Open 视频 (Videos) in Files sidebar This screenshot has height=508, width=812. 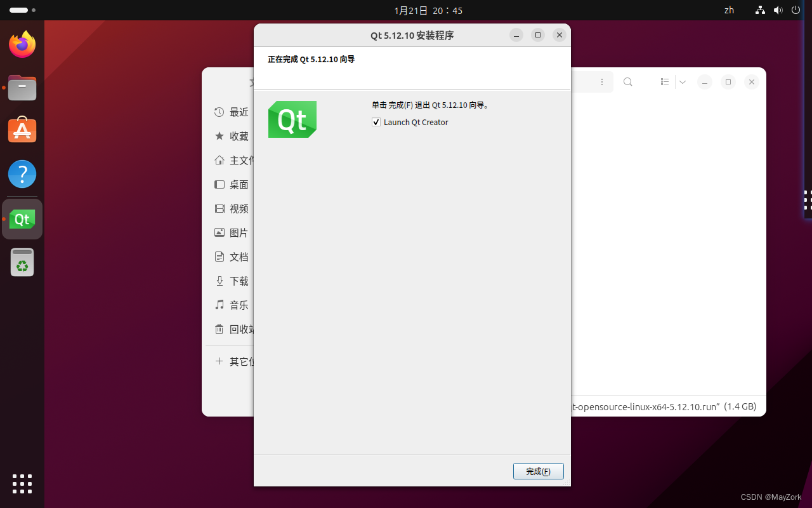[x=239, y=209]
